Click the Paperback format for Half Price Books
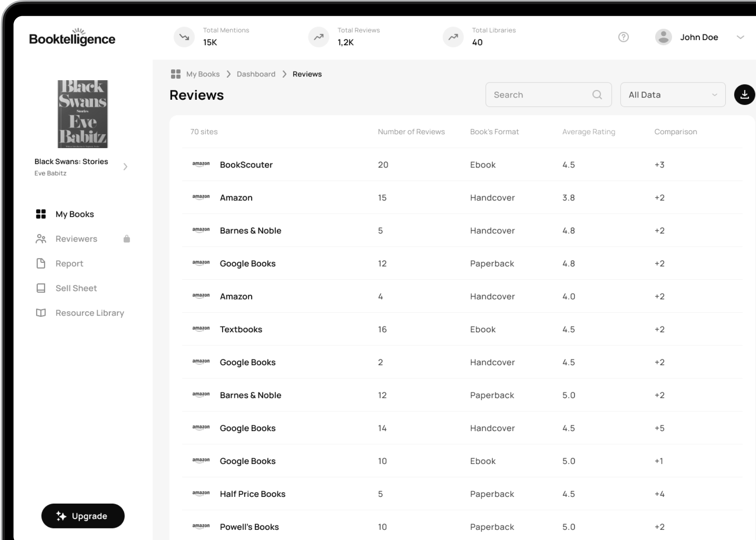 [492, 494]
